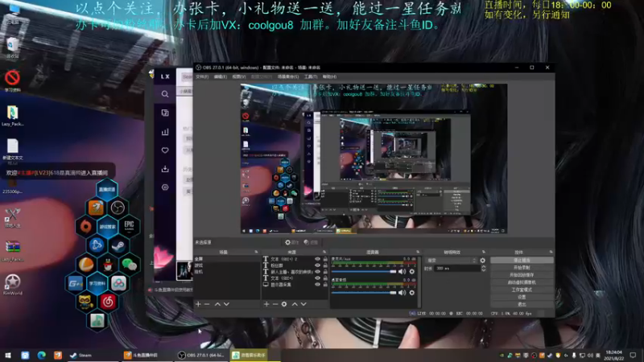
Task: Toggle visibility of 文本 (GDI+) source
Action: pyautogui.click(x=317, y=278)
